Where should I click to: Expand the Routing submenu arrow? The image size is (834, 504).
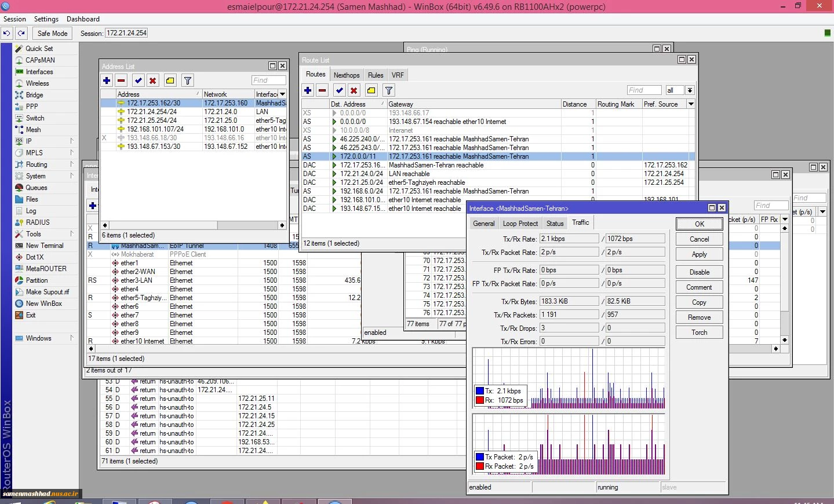point(72,165)
